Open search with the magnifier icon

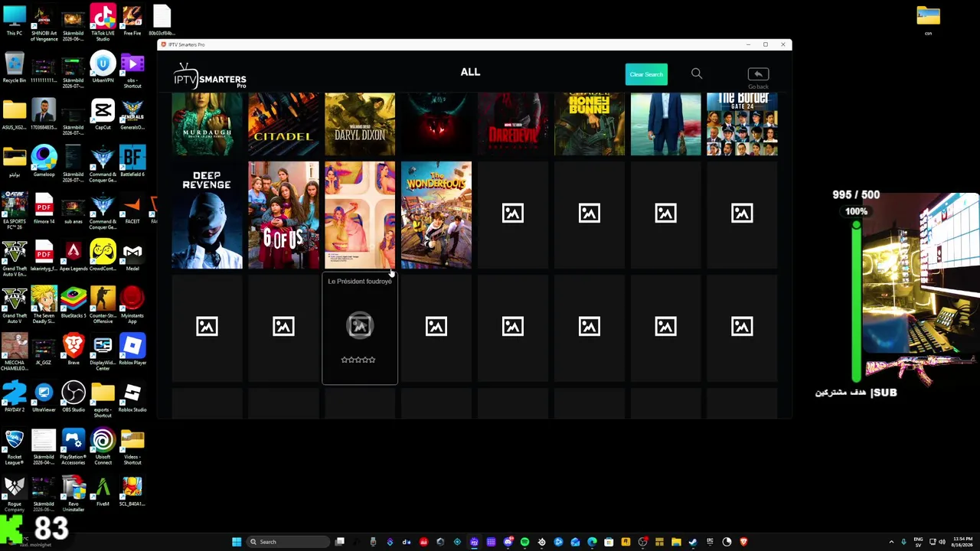(x=697, y=73)
